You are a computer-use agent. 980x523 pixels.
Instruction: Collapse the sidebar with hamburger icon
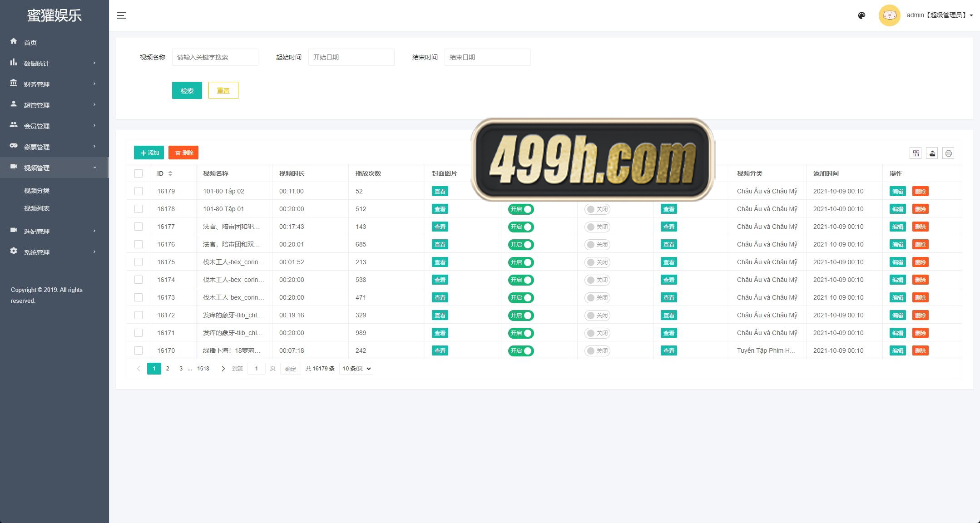pyautogui.click(x=121, y=15)
